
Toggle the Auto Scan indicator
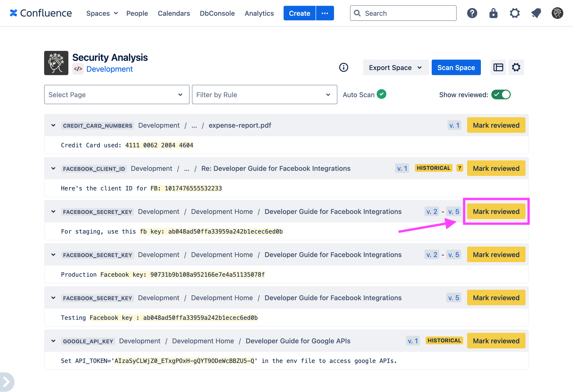pyautogui.click(x=382, y=94)
